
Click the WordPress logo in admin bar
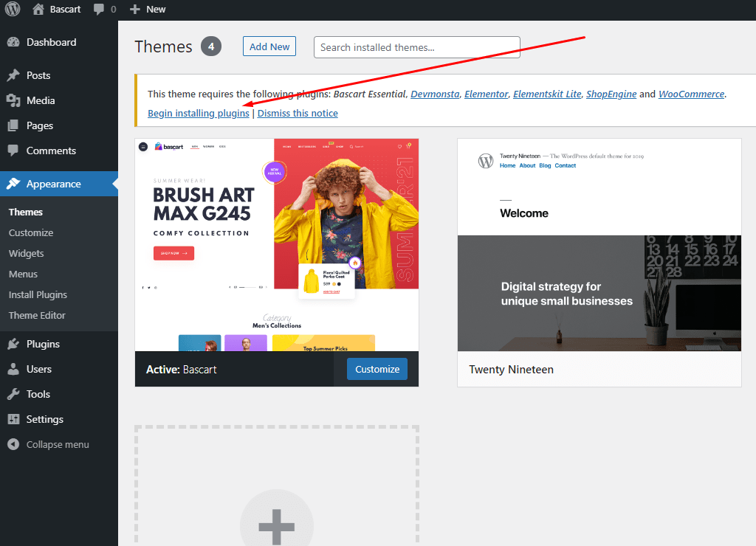point(13,9)
